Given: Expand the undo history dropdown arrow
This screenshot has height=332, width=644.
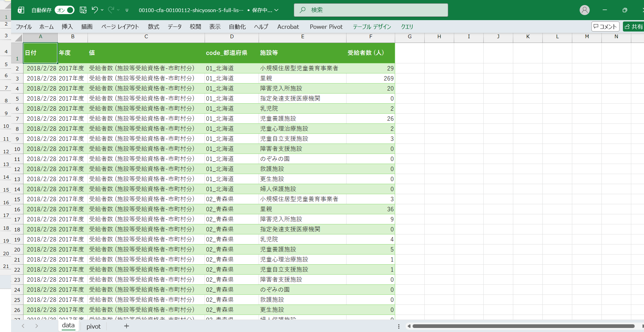Looking at the screenshot, I should [x=102, y=10].
